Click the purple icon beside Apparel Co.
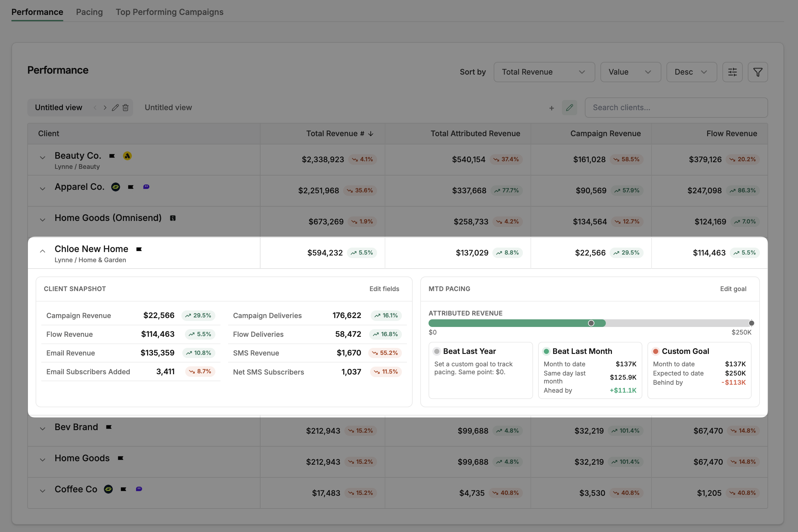 pyautogui.click(x=146, y=187)
